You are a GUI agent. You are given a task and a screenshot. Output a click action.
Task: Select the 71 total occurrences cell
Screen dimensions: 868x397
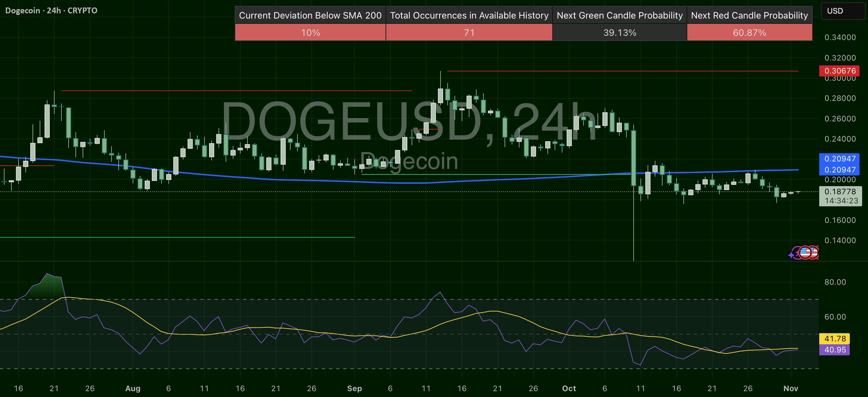[469, 33]
